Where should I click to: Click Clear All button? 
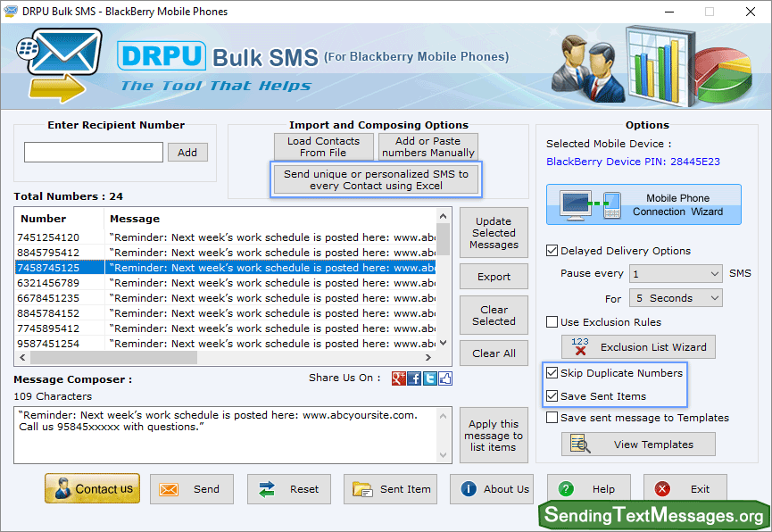494,353
